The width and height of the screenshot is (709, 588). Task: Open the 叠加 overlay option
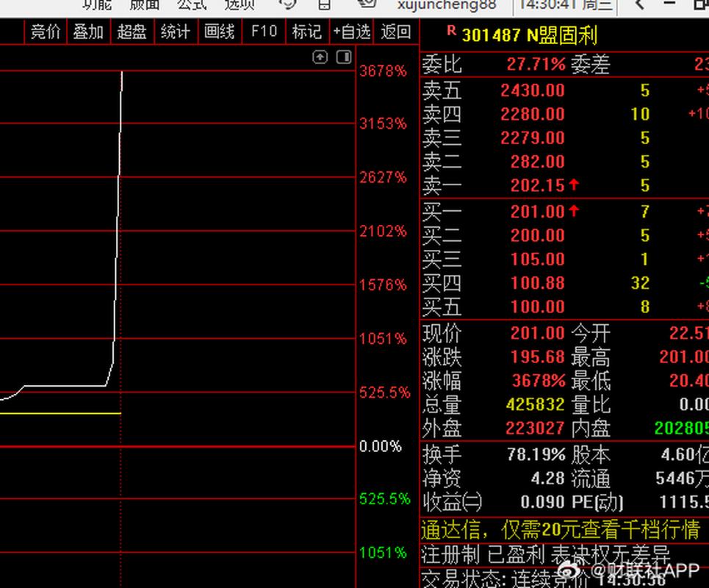tap(89, 32)
